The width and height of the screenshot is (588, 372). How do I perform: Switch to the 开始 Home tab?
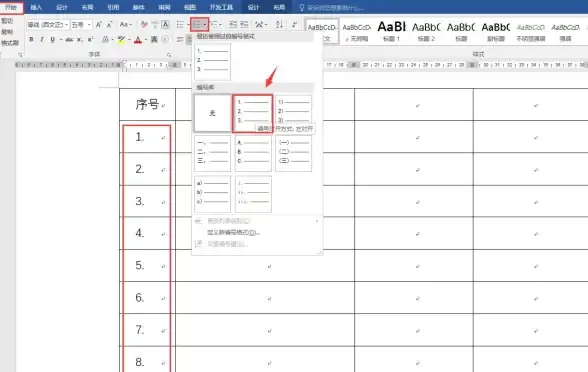coord(11,7)
